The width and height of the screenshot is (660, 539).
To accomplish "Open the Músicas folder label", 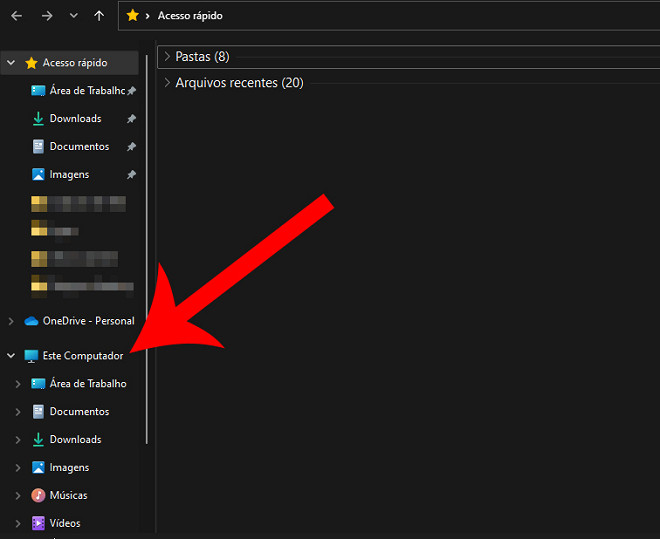I will point(68,495).
